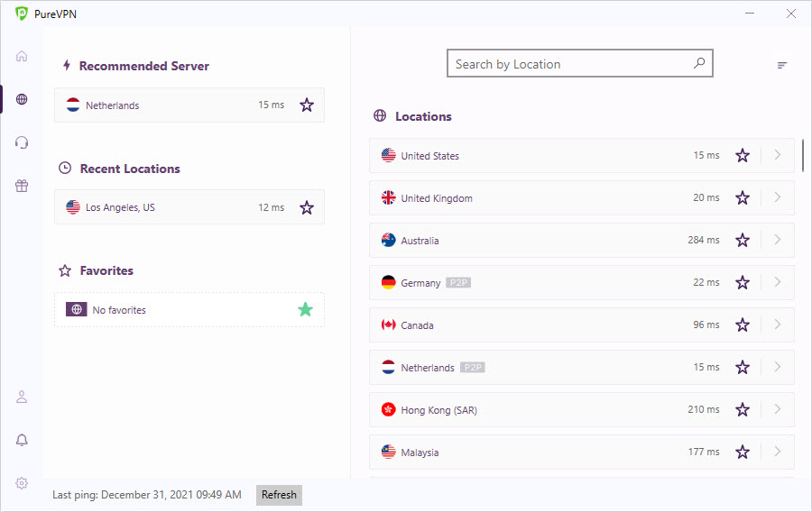Click the Search by Location field

point(580,63)
